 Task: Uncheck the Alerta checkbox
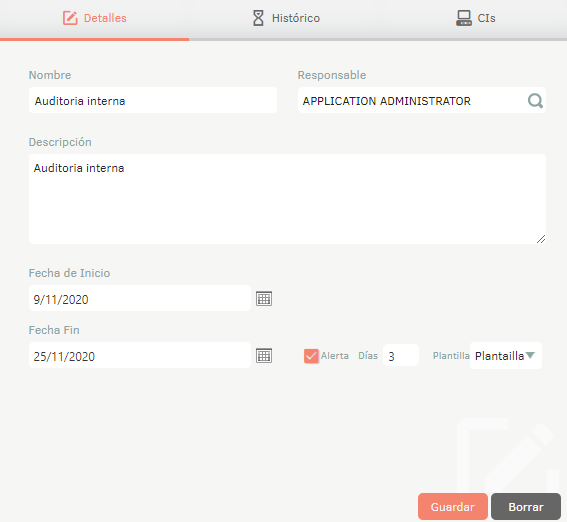[x=311, y=356]
